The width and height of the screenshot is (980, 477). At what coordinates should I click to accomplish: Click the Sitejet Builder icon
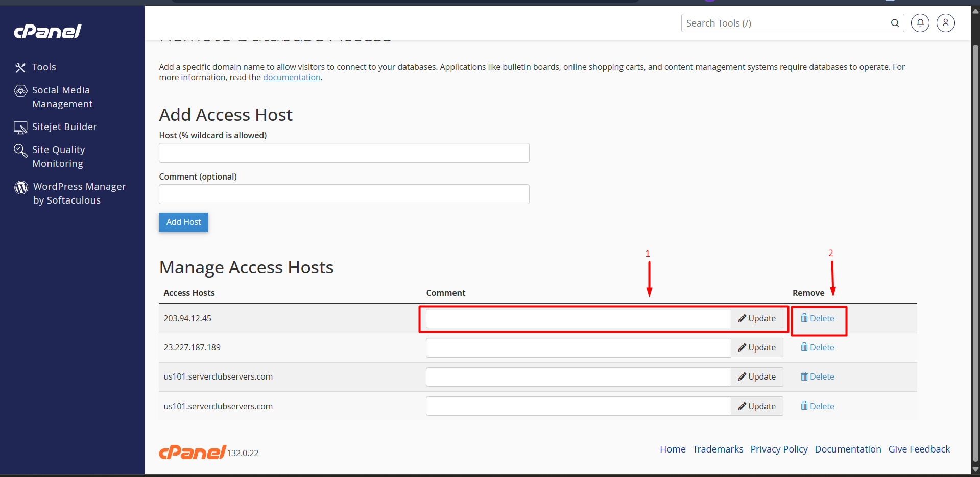20,128
